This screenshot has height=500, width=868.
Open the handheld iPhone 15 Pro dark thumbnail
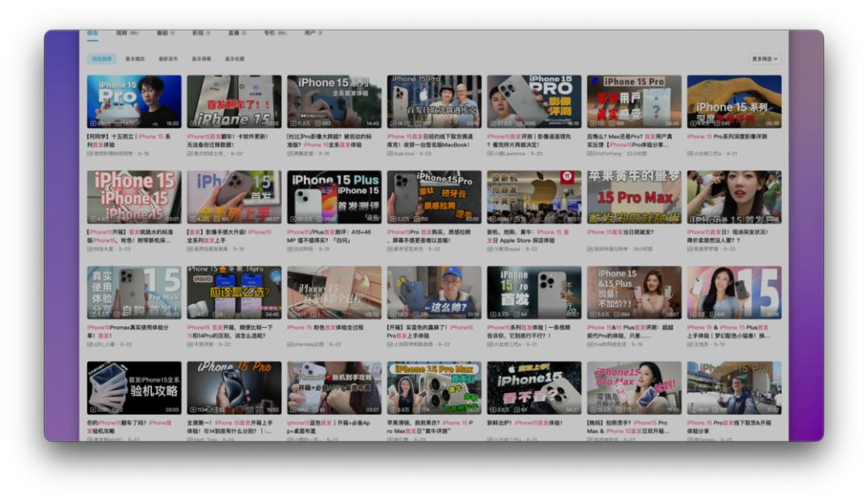click(234, 388)
